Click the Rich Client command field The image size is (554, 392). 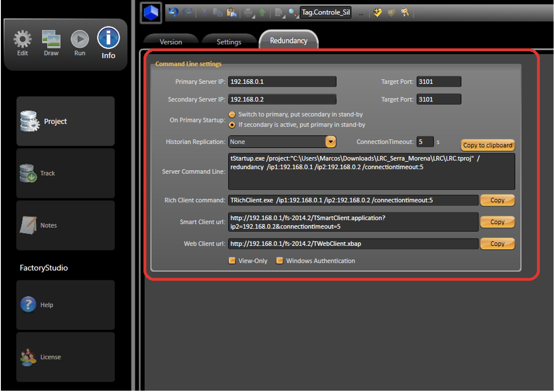[x=353, y=200]
